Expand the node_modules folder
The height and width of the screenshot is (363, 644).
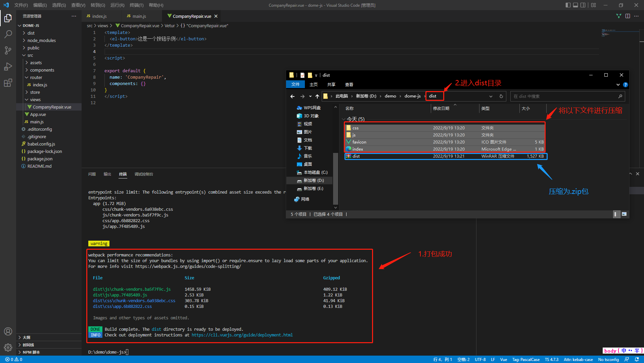point(42,40)
